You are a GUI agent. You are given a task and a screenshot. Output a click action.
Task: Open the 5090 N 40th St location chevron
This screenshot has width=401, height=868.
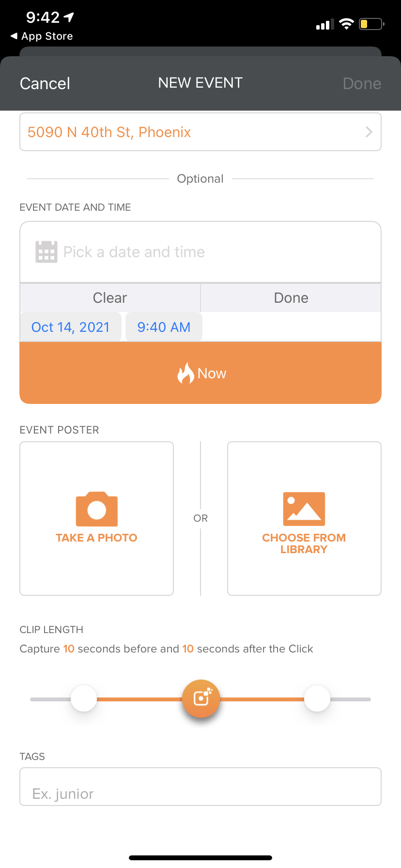(x=369, y=132)
